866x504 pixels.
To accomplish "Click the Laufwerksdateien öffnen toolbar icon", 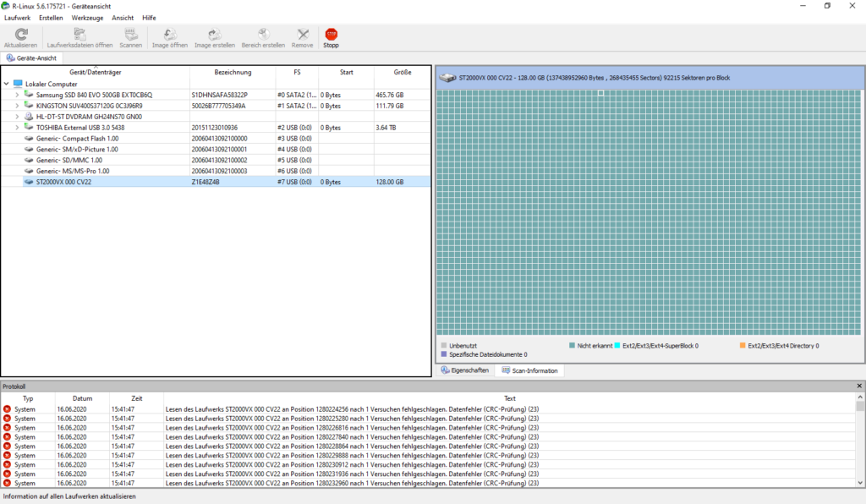I will coord(79,35).
